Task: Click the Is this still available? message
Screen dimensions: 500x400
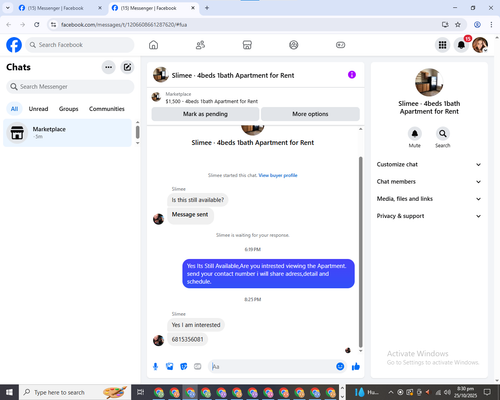Action: point(198,200)
